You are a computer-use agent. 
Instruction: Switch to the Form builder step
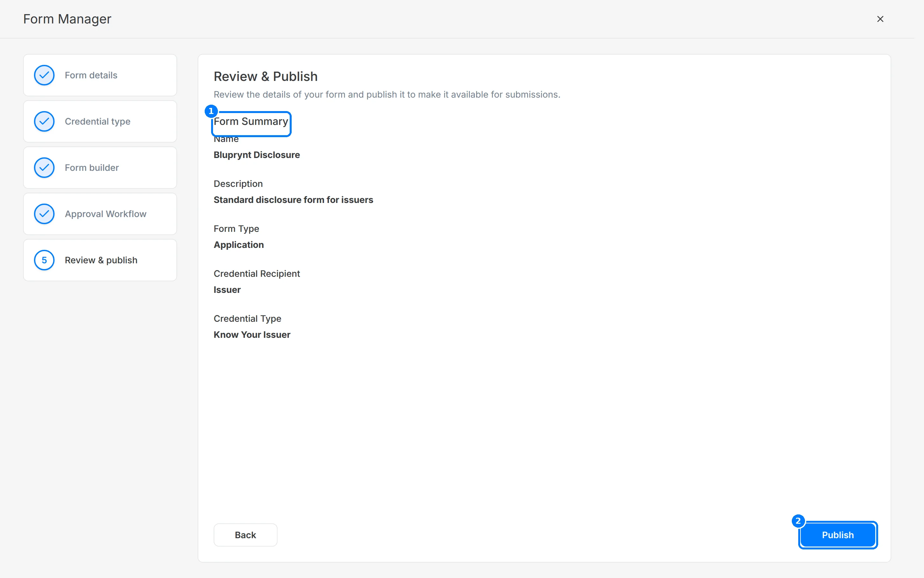[x=100, y=167]
